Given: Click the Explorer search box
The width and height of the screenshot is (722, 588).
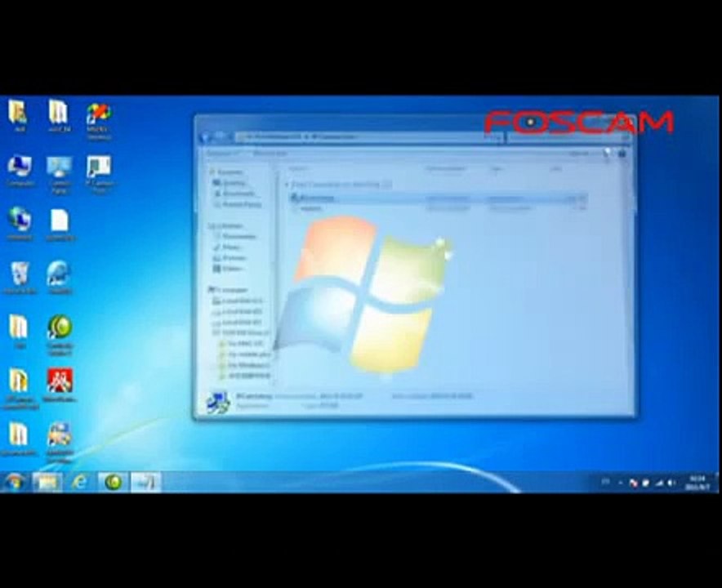Looking at the screenshot, I should coord(569,136).
